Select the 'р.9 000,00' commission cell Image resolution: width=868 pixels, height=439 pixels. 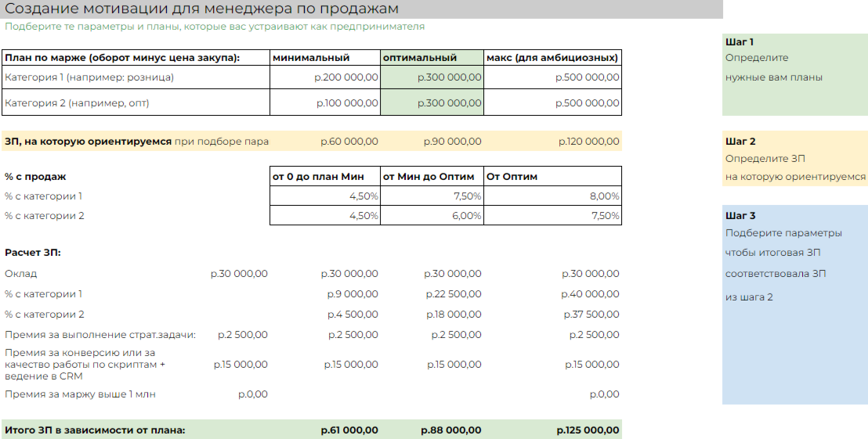point(353,294)
